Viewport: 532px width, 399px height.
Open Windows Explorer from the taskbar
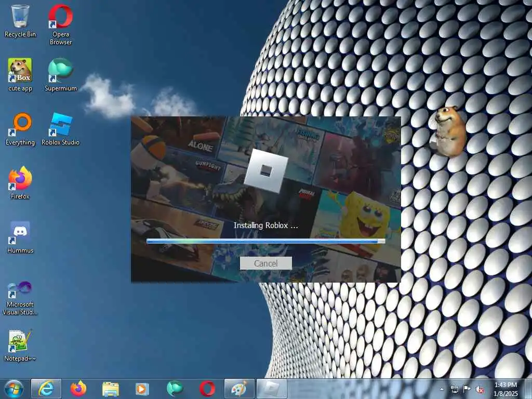(111, 389)
